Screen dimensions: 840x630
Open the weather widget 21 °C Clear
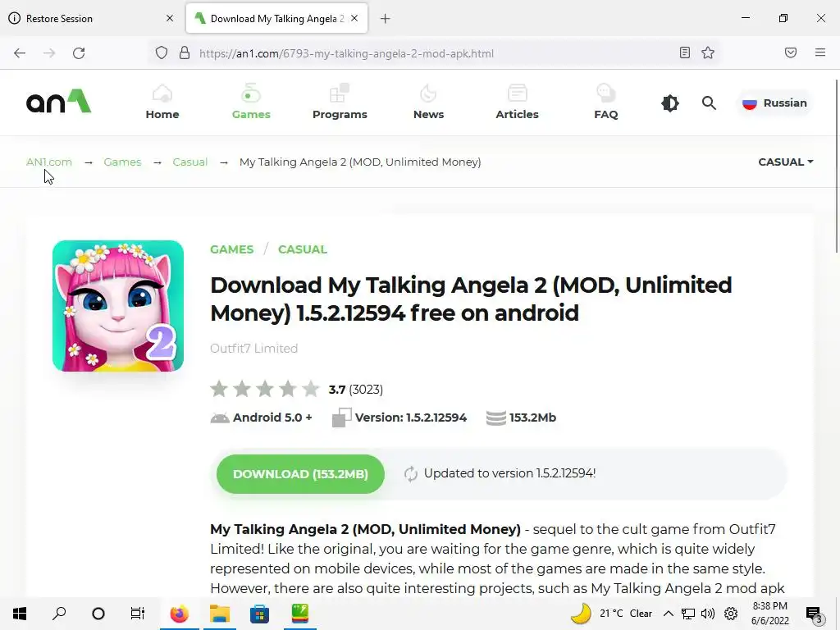[612, 614]
